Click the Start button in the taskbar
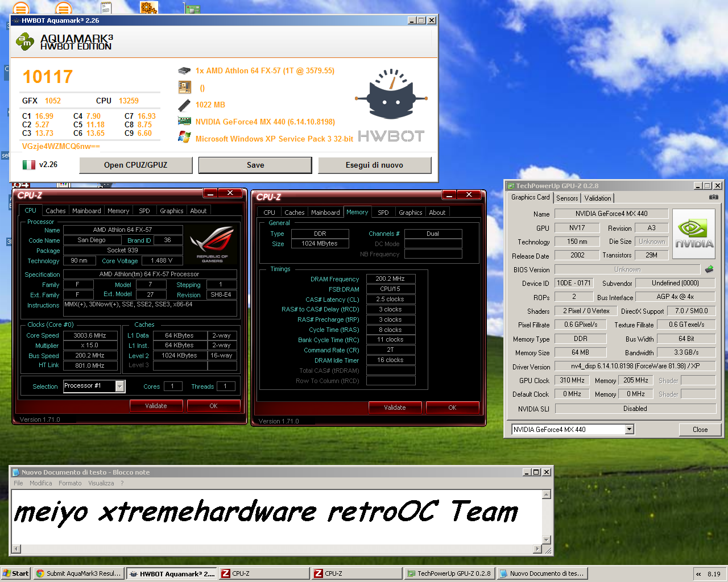 point(15,573)
